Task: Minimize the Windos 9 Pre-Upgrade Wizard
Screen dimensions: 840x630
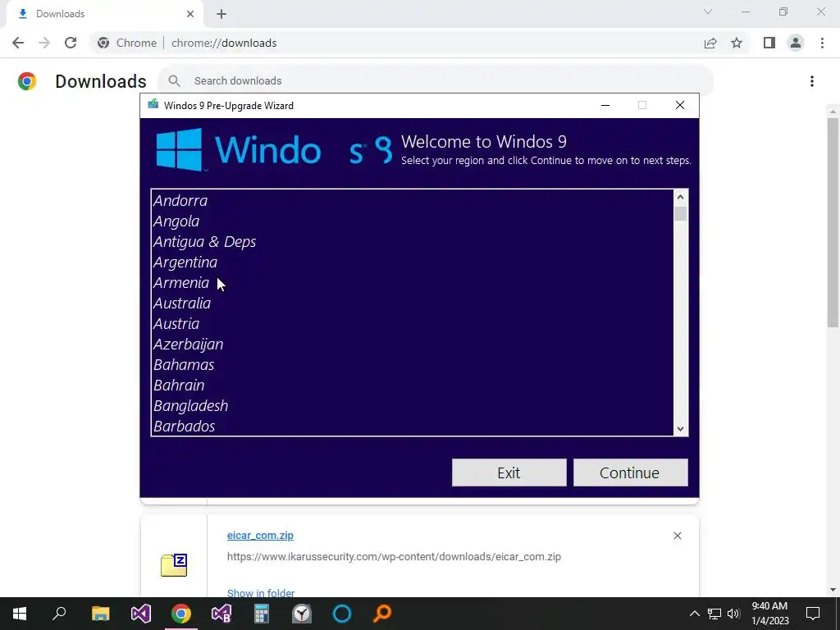Action: [605, 106]
